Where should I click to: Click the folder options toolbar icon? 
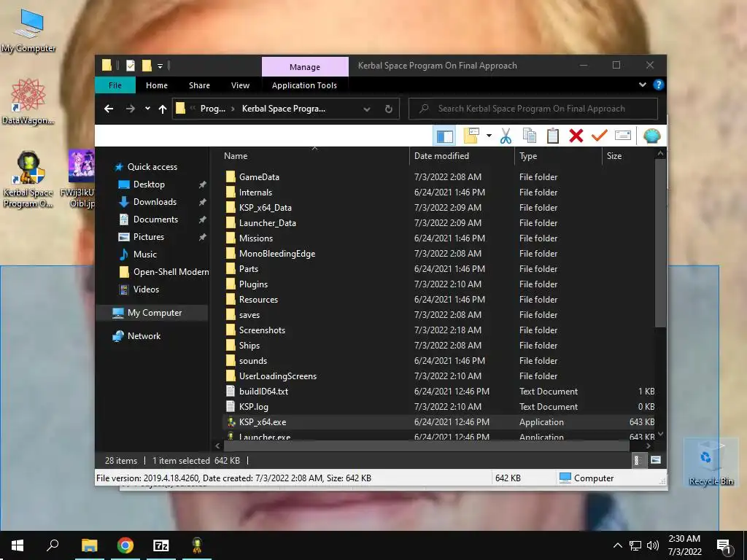(472, 136)
